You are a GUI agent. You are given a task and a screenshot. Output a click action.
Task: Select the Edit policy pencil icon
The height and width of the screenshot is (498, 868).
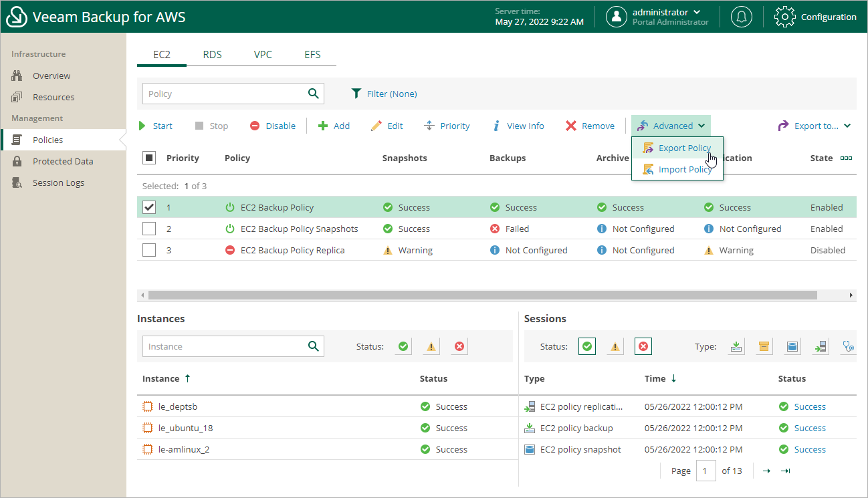387,126
